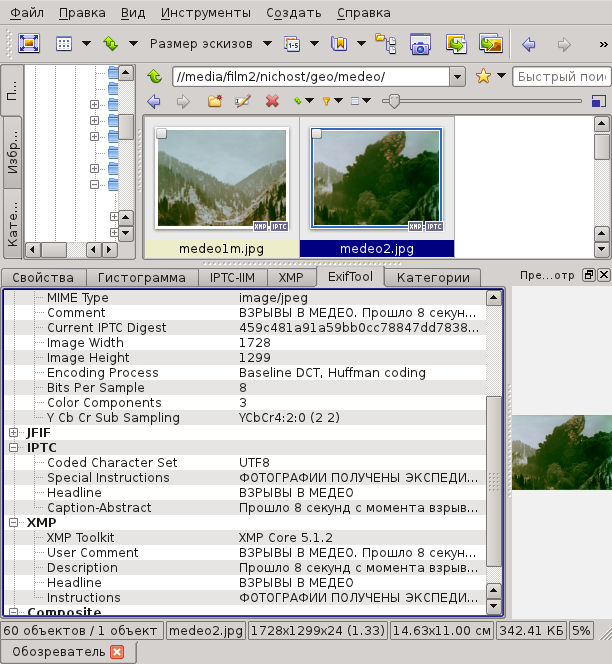Select the Image Width value 1728
Image resolution: width=612 pixels, height=664 pixels.
(x=255, y=343)
